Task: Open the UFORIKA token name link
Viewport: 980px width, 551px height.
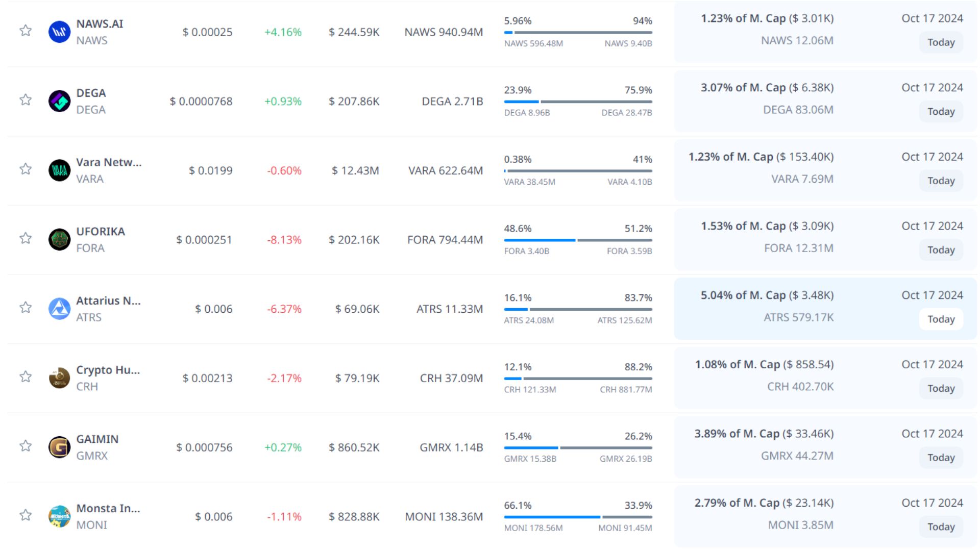Action: click(x=101, y=232)
